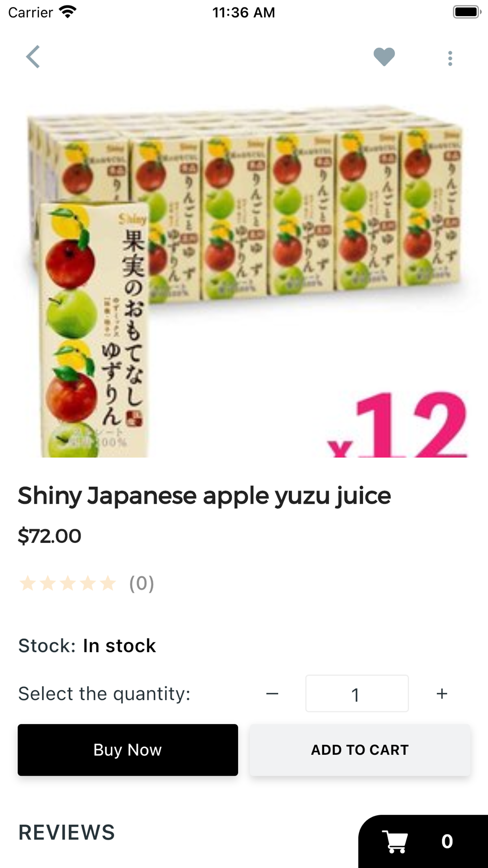Open the shopping cart icon

(x=395, y=842)
